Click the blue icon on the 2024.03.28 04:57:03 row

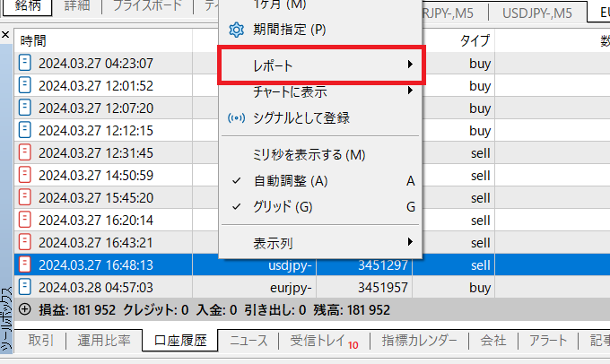pyautogui.click(x=25, y=287)
